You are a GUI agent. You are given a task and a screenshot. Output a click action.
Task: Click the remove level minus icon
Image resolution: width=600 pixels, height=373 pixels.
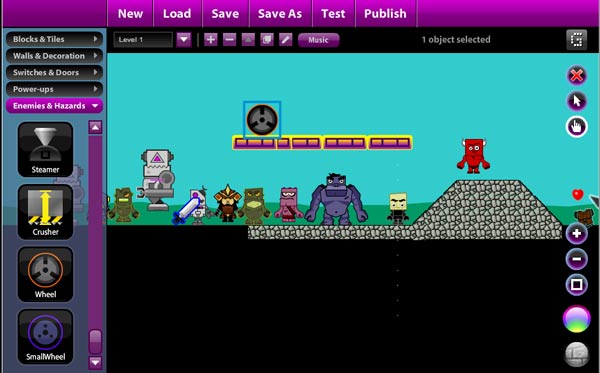coord(230,39)
